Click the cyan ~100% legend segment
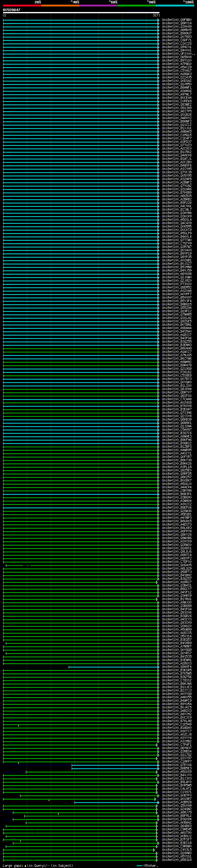The height and width of the screenshot is (868, 197). (x=175, y=6)
